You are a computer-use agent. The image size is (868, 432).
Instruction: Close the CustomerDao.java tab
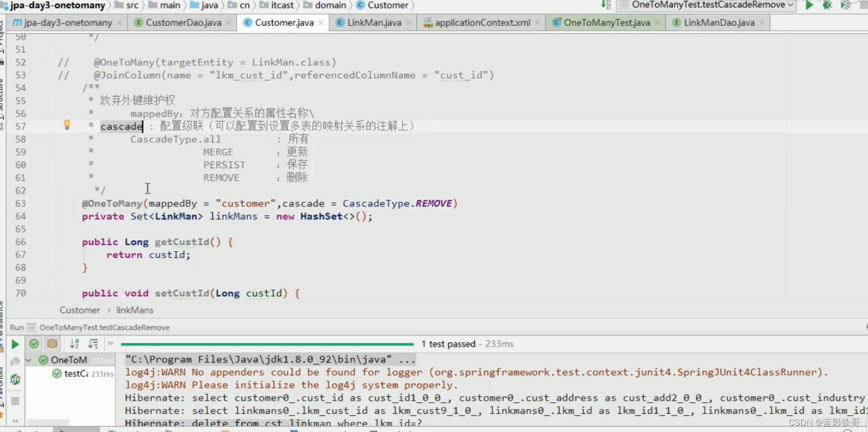pos(229,23)
